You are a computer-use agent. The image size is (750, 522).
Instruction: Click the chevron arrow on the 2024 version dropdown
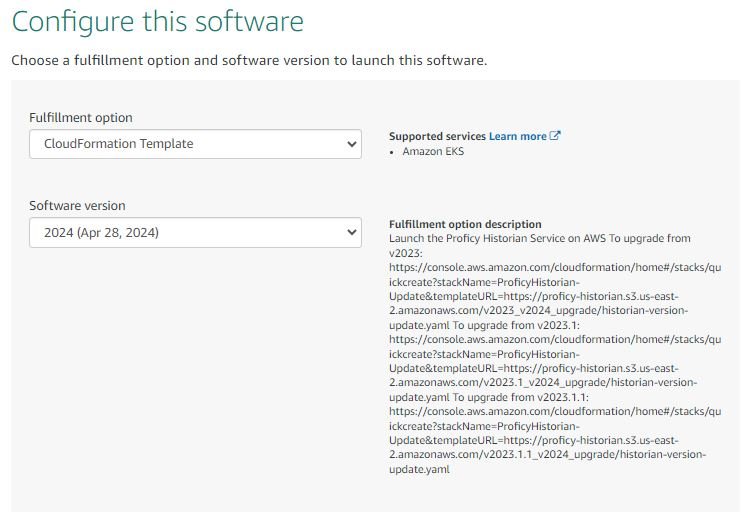(352, 232)
